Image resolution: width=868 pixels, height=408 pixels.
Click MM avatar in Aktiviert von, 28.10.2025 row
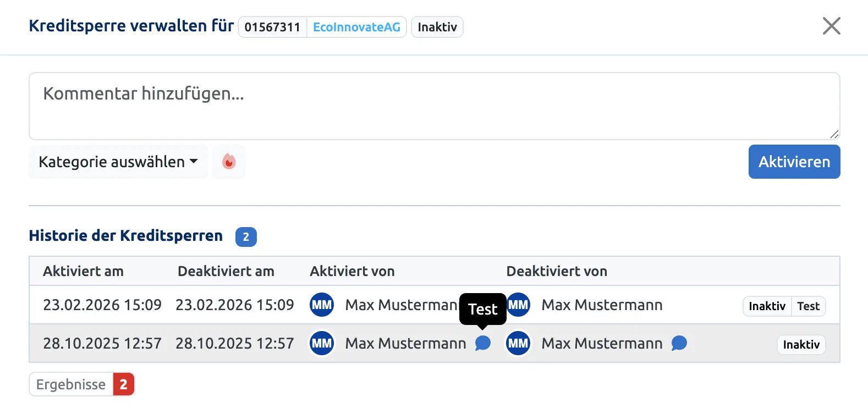click(x=322, y=343)
